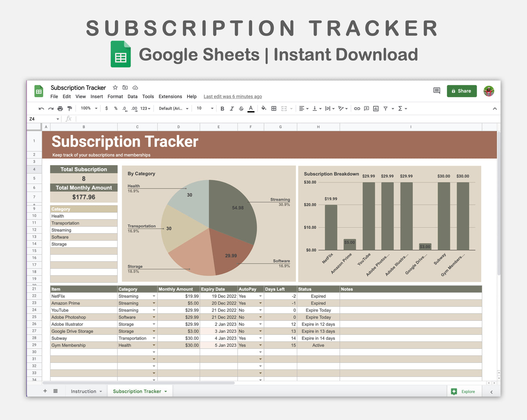This screenshot has width=527, height=420.
Task: Choose a text color from the toolbar
Action: [251, 108]
